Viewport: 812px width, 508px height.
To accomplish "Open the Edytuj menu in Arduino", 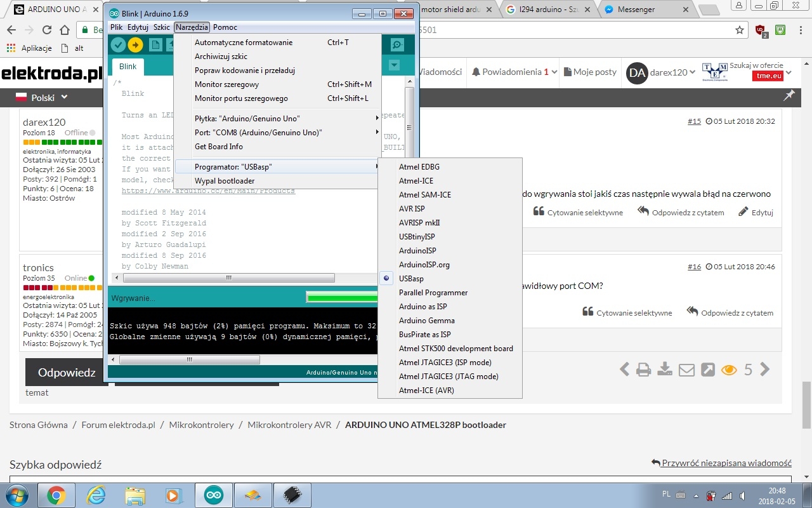I will [138, 27].
